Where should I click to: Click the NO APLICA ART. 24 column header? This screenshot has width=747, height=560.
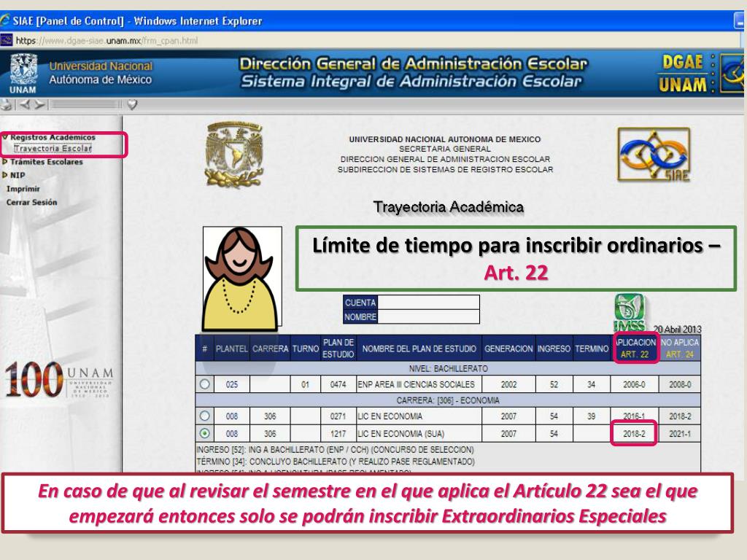(680, 348)
